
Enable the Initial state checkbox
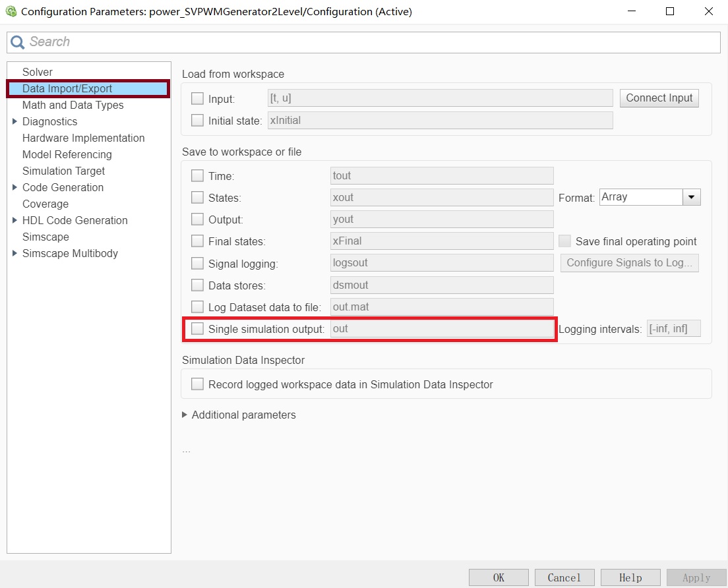(197, 120)
